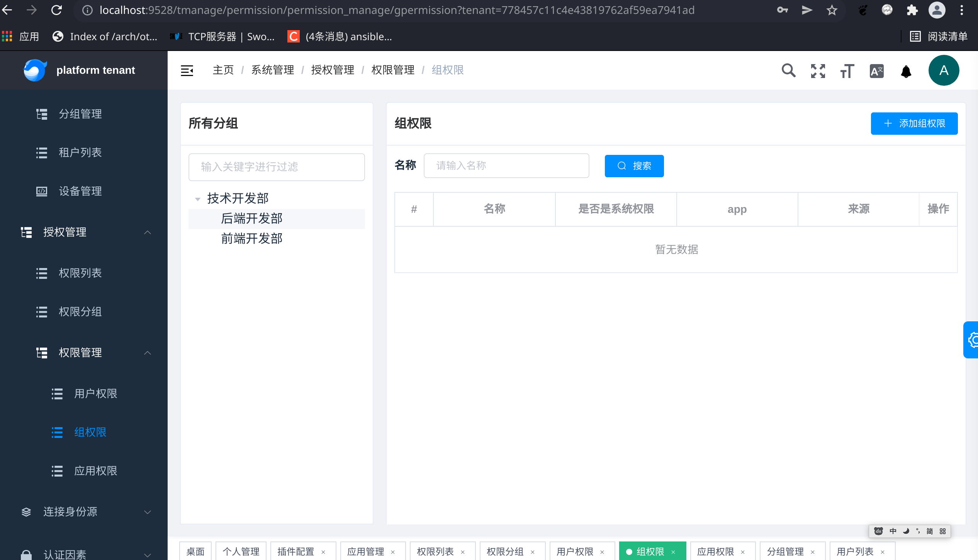Click the 搜索 search button

click(634, 166)
